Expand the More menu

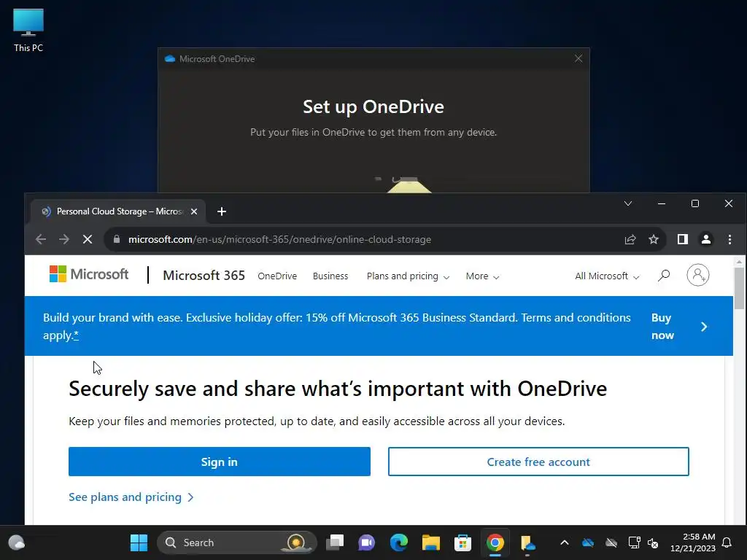click(482, 276)
